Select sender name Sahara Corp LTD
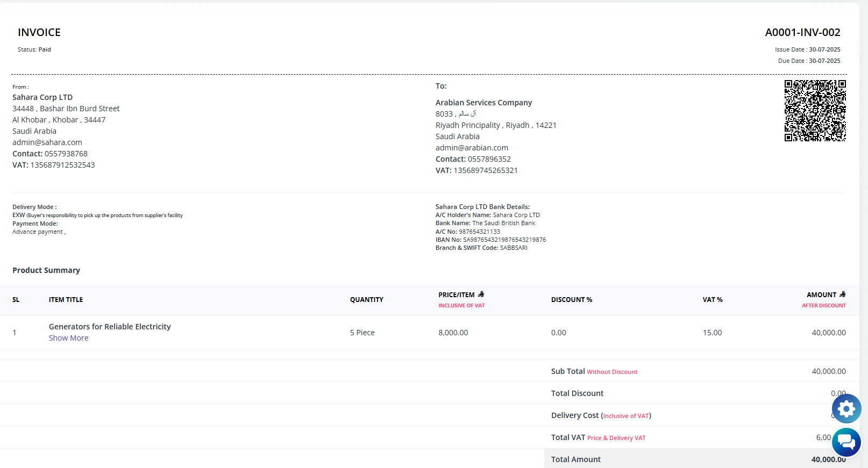Screen dimensions: 868x468 click(42, 97)
